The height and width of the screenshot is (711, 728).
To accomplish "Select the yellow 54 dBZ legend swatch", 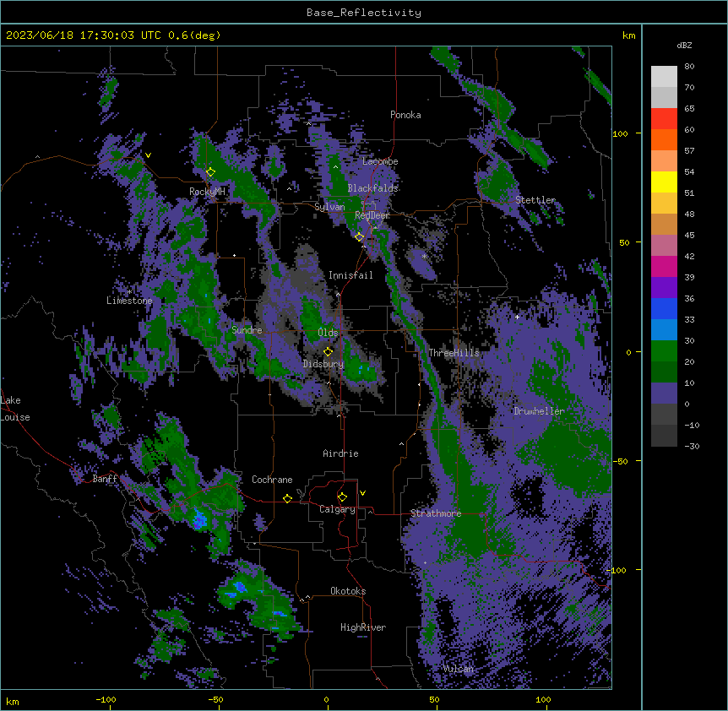I will [x=664, y=182].
